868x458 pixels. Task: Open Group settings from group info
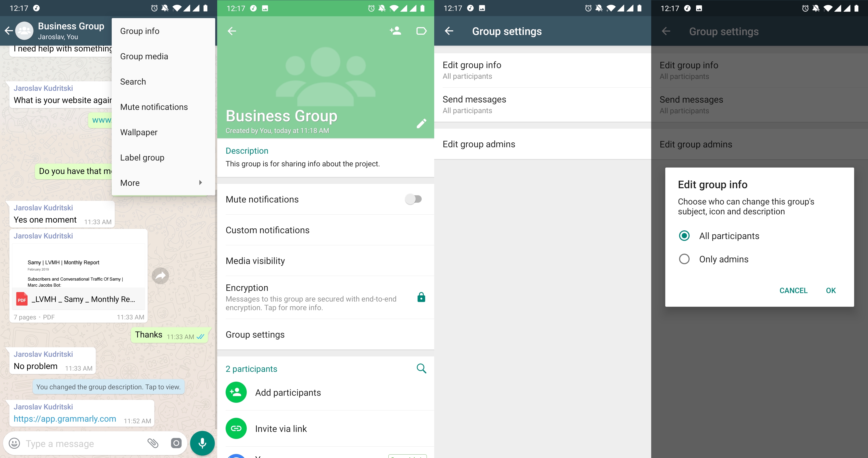(255, 334)
